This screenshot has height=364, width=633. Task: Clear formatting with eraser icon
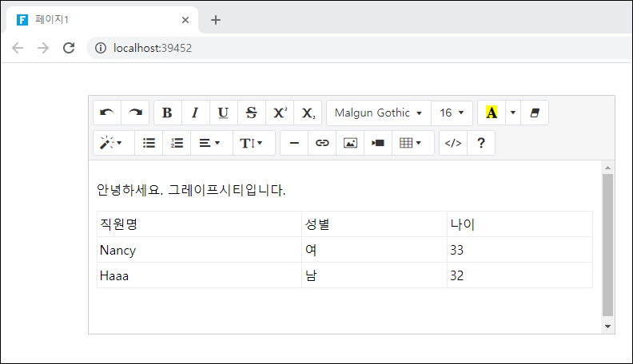click(535, 113)
